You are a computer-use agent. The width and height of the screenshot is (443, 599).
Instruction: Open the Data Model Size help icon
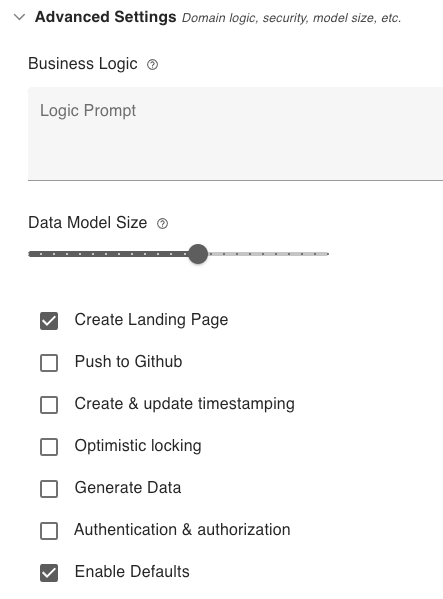pyautogui.click(x=162, y=223)
